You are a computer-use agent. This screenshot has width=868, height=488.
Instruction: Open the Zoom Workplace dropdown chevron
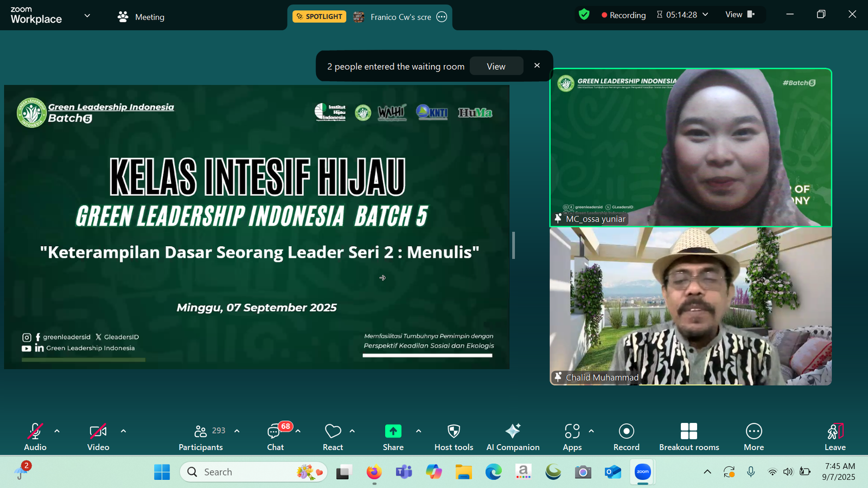(x=87, y=16)
